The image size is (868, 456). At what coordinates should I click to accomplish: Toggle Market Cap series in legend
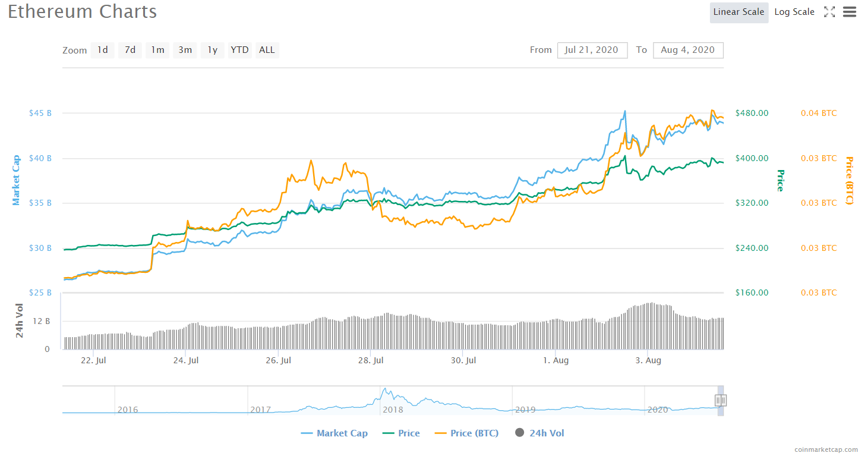[334, 433]
